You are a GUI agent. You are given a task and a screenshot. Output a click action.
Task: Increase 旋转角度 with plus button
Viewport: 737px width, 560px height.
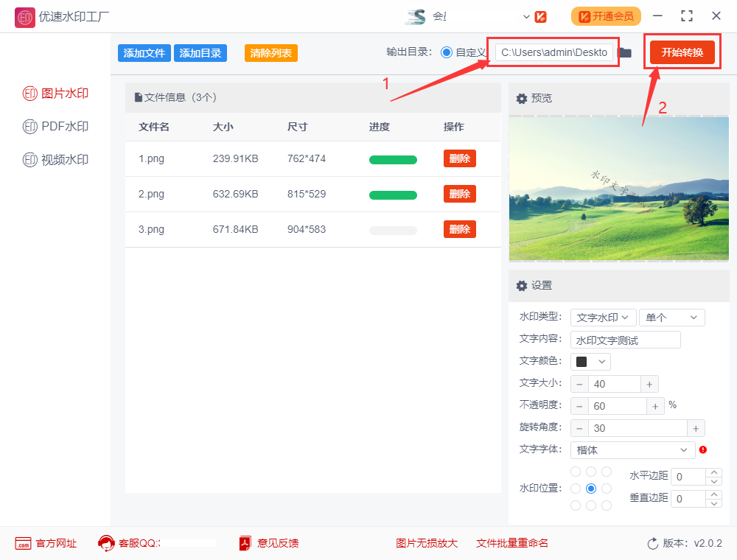(x=696, y=428)
